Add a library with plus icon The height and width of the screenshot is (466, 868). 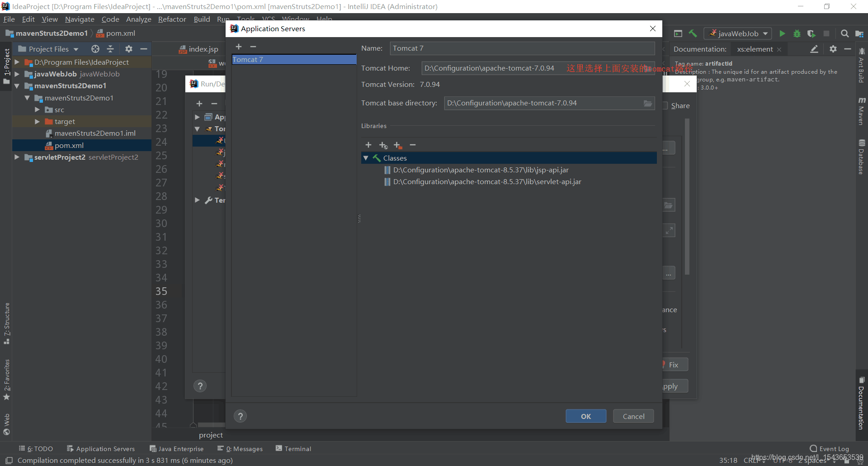pos(368,145)
